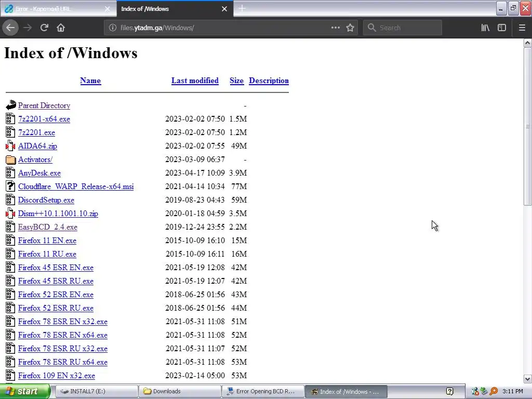The height and width of the screenshot is (399, 532).
Task: Download Dism++10.1.1001.10.zip
Action: pos(58,214)
